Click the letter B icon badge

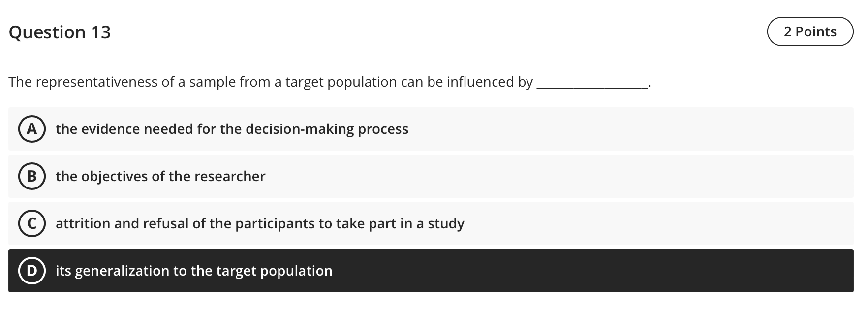31,176
